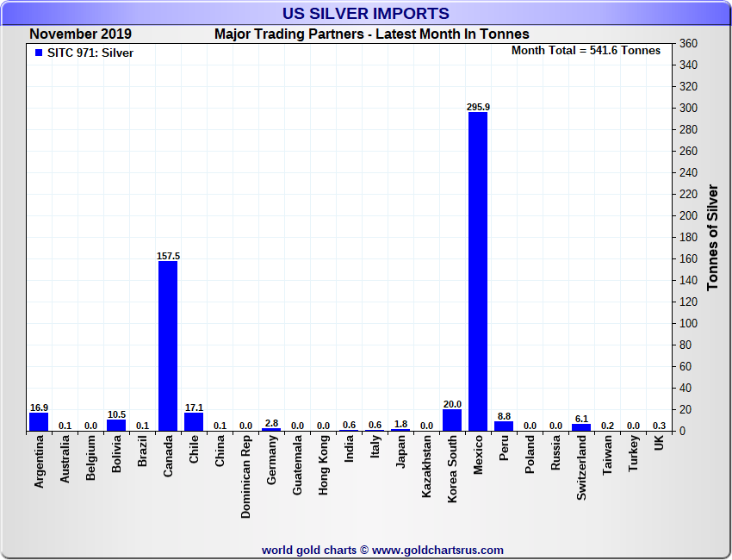Select the Bolivia bar showing 10.5
Screen dimensions: 732x560
[116, 426]
